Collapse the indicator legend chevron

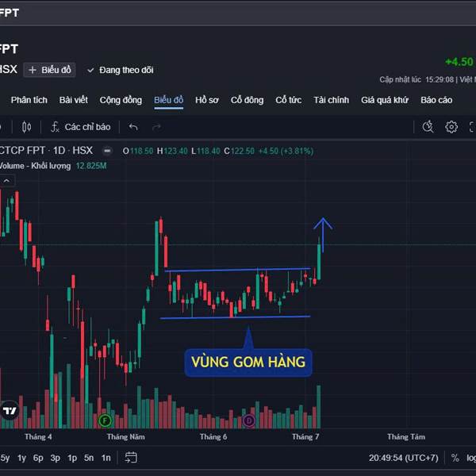(6, 181)
